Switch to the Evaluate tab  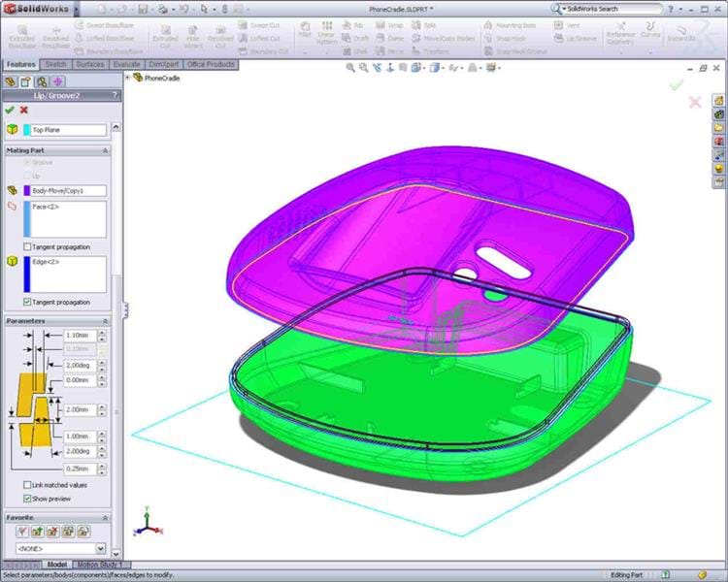[x=127, y=65]
